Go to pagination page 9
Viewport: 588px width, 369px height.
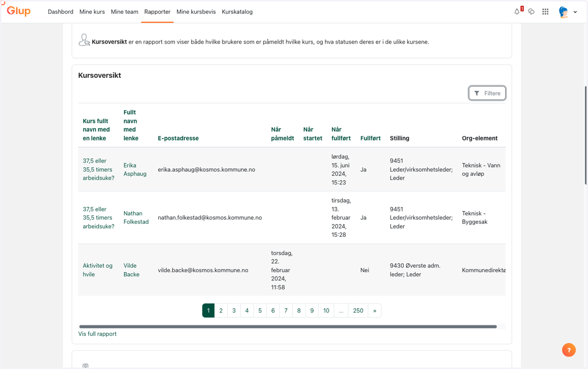click(312, 311)
